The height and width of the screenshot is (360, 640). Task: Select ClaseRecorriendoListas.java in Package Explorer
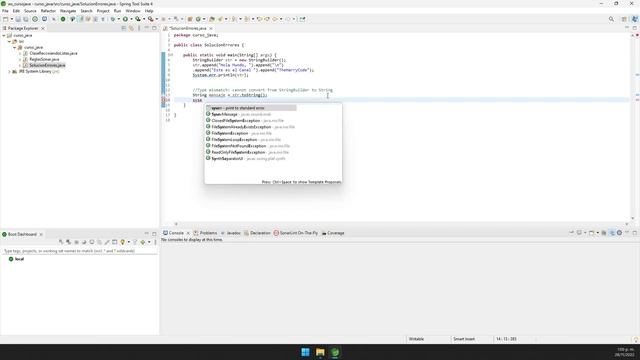53,53
